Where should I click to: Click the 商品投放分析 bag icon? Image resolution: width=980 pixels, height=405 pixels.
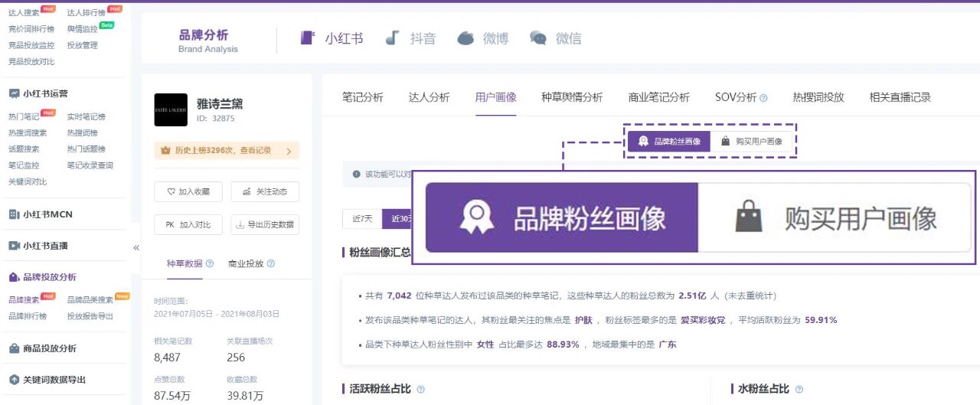pos(14,348)
